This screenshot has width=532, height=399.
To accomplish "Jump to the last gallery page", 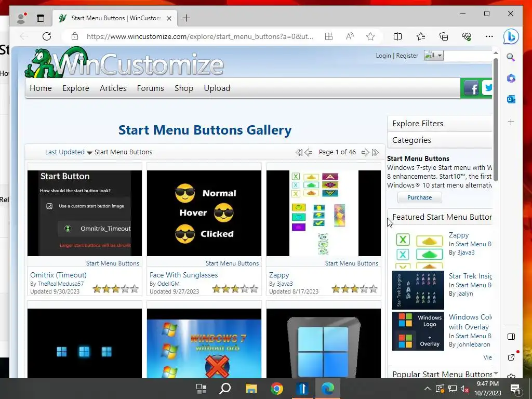I will tap(375, 152).
